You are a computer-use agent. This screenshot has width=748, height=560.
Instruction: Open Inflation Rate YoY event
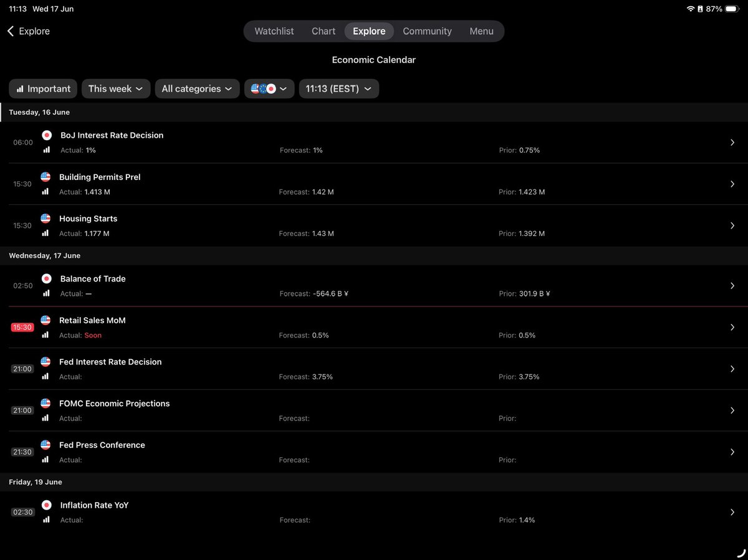tap(374, 512)
